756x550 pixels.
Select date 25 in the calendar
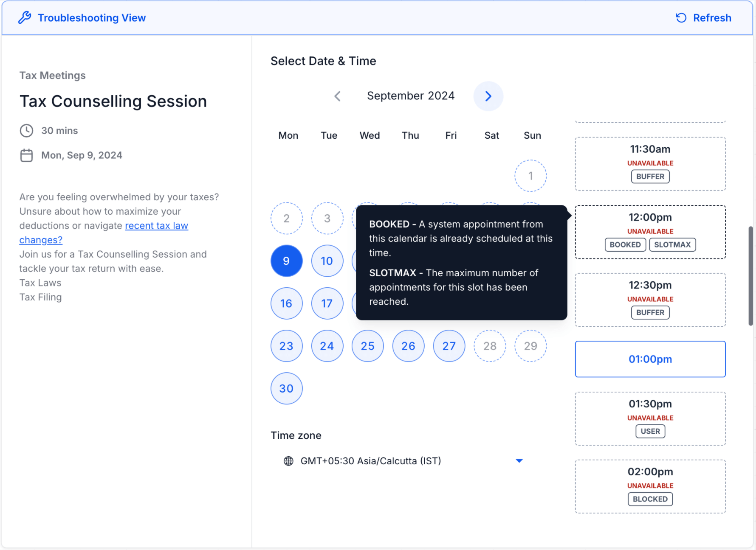pos(368,346)
